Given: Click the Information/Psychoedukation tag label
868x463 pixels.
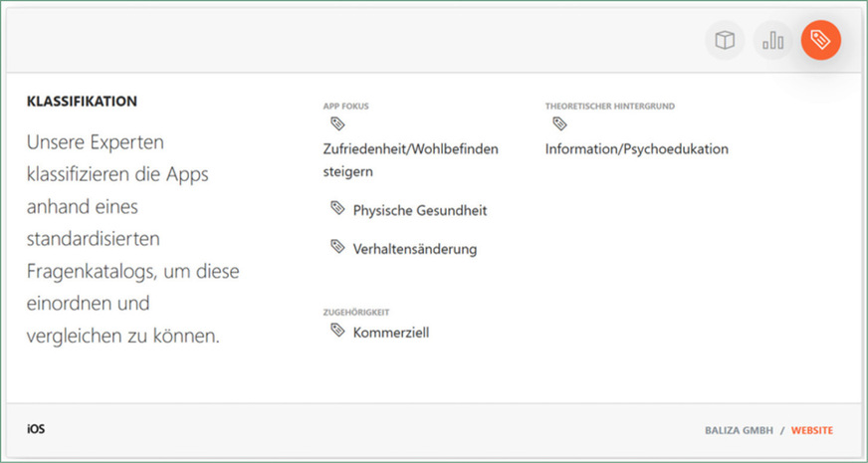Looking at the screenshot, I should pyautogui.click(x=636, y=149).
